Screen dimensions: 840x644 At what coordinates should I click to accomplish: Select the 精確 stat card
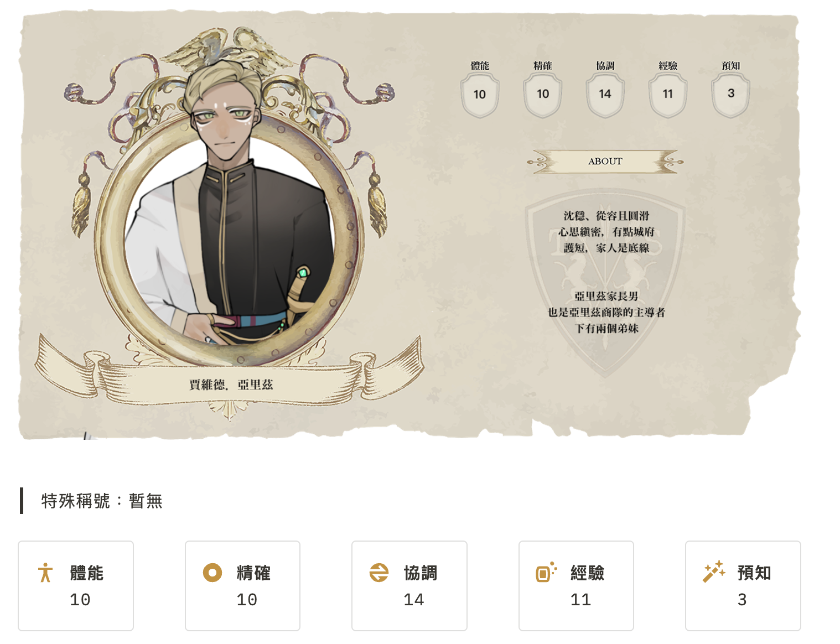243,586
